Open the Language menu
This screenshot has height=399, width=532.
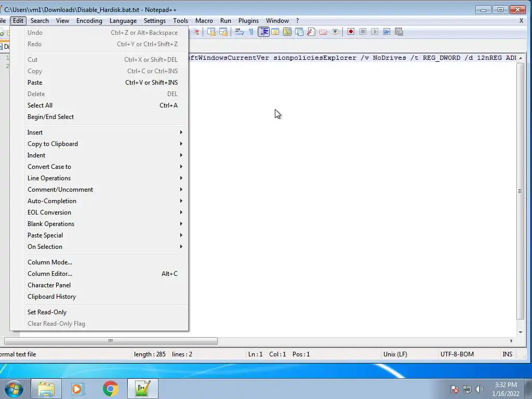pos(123,21)
